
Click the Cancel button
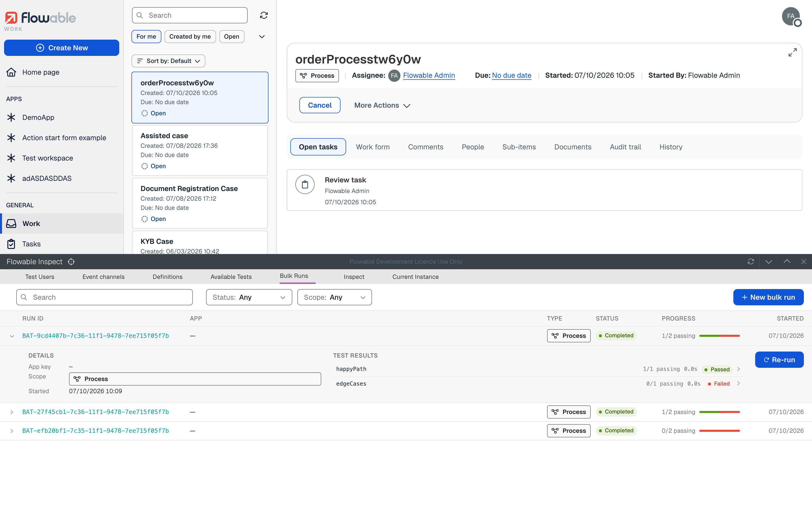click(x=320, y=105)
